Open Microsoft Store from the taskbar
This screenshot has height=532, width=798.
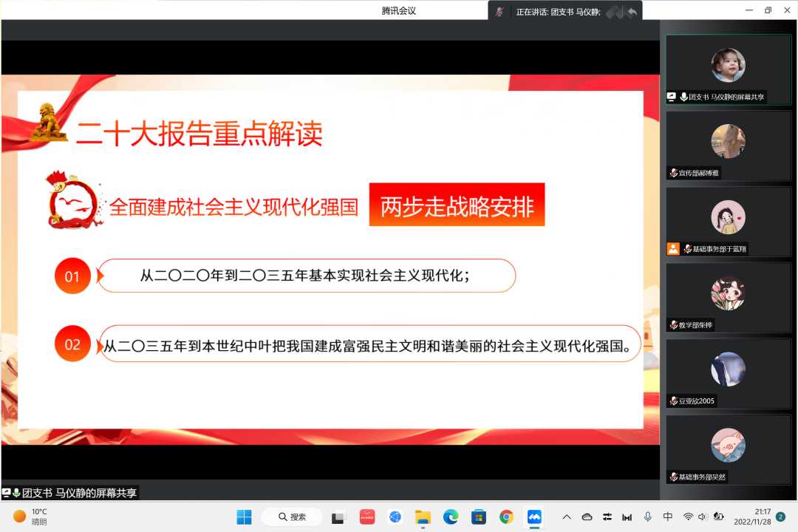coord(479,516)
